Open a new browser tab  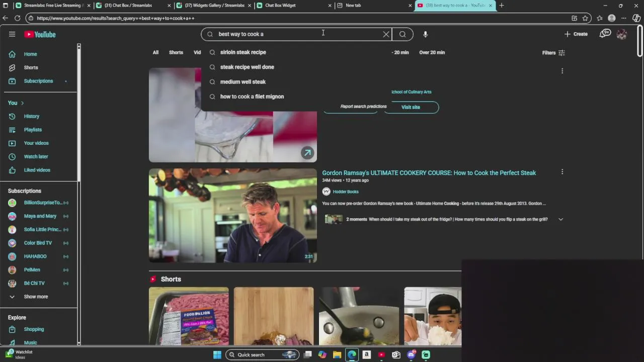click(x=502, y=6)
